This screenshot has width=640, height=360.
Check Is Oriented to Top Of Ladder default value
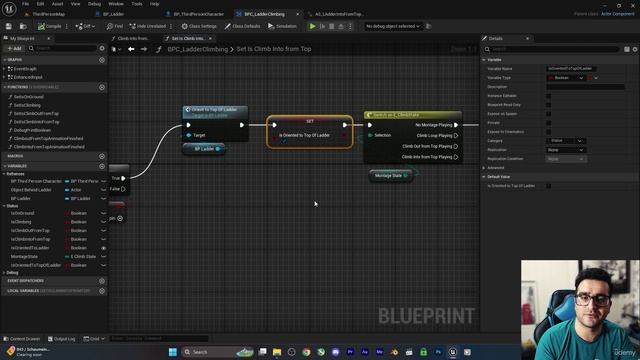pos(549,186)
